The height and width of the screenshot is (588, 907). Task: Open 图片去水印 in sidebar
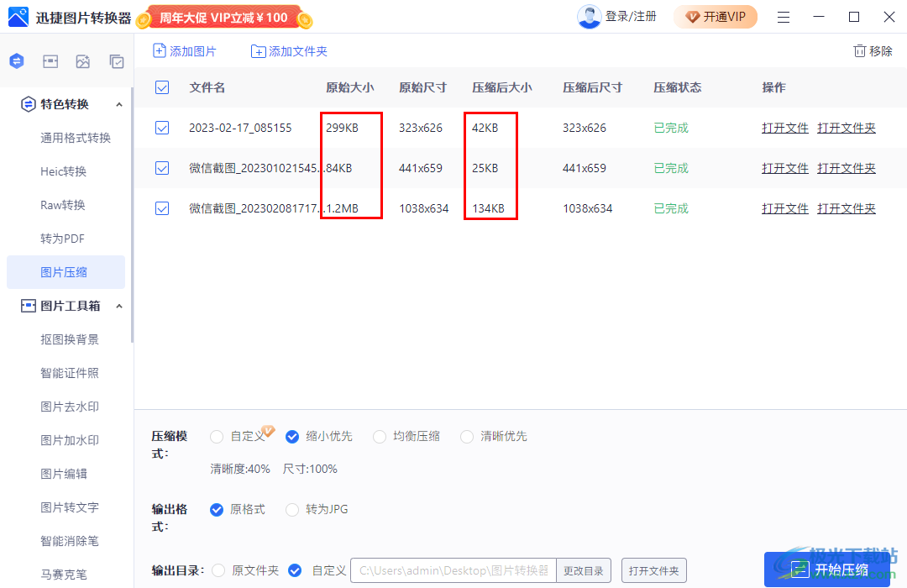pyautogui.click(x=70, y=407)
